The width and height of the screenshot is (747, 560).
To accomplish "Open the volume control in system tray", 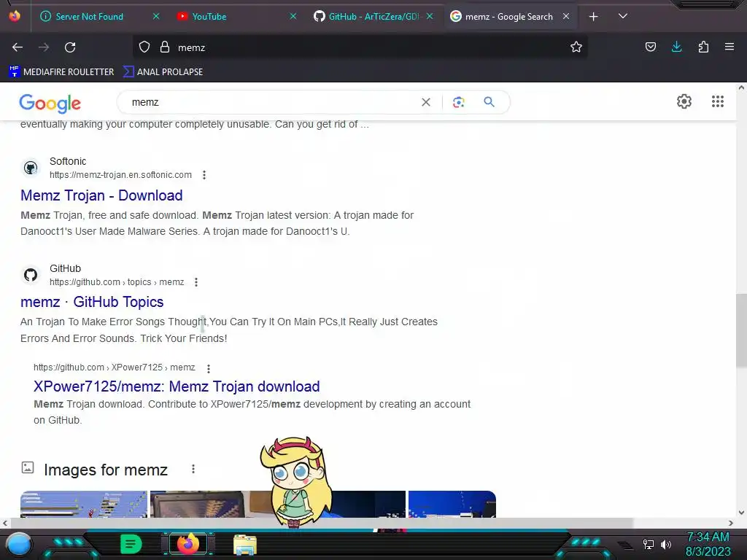I will pyautogui.click(x=666, y=544).
